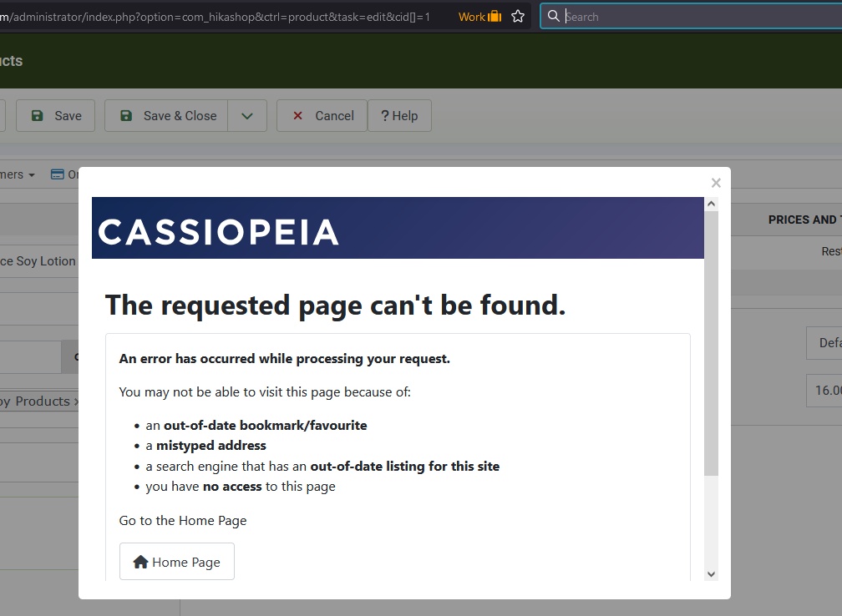Screen dimensions: 842x616
Task: Open the Help button
Action: pos(399,115)
